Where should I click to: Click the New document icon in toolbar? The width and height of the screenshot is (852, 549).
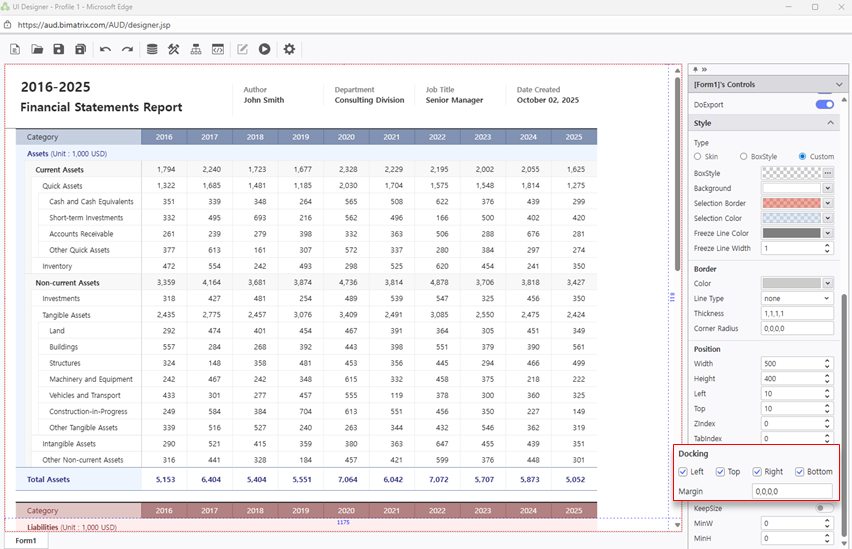click(x=15, y=49)
